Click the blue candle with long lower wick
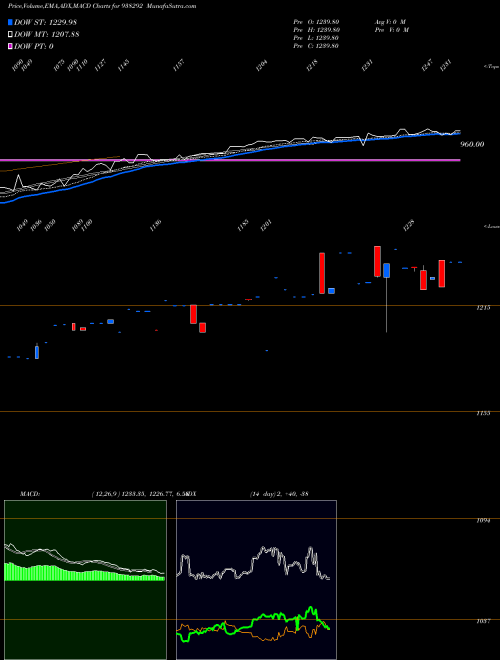Screen dimensions: 500x660 point(386,270)
